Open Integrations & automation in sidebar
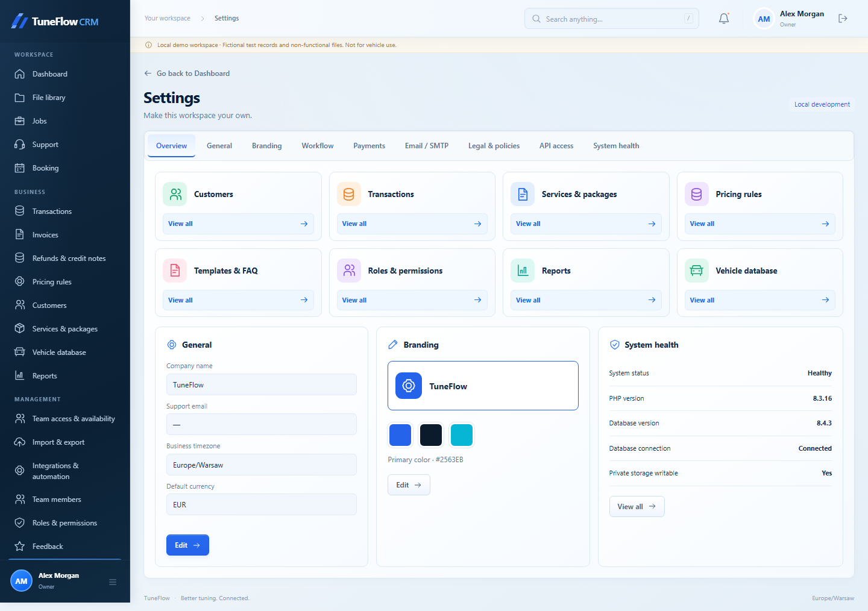Viewport: 868px width, 611px height. pos(65,471)
